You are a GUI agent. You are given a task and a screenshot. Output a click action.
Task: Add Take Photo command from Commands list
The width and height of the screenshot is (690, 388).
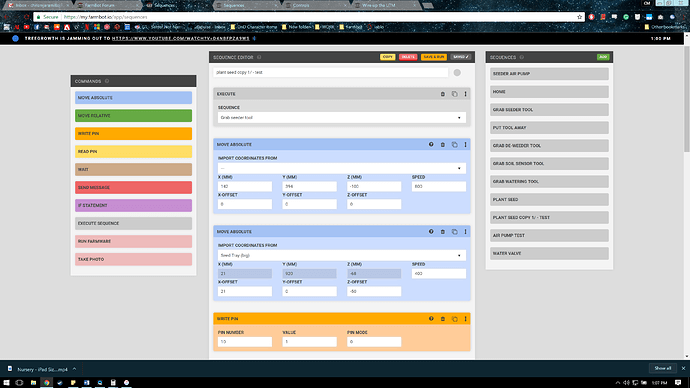(133, 260)
